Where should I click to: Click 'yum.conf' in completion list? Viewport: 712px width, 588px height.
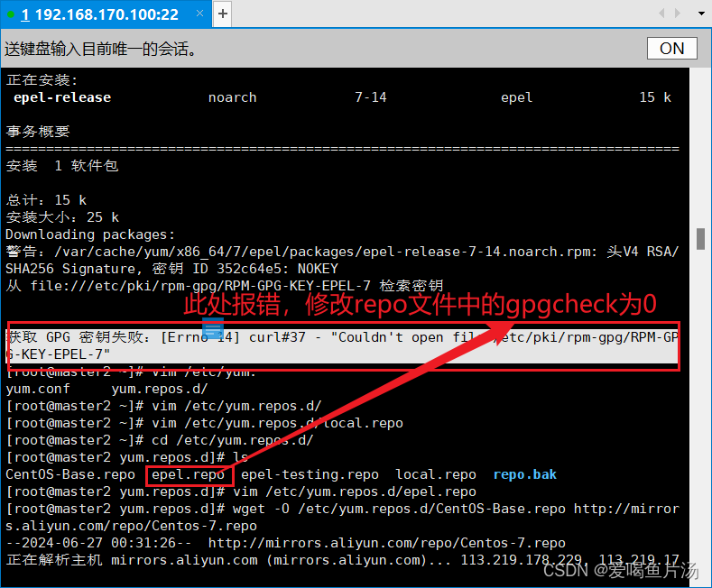click(38, 389)
